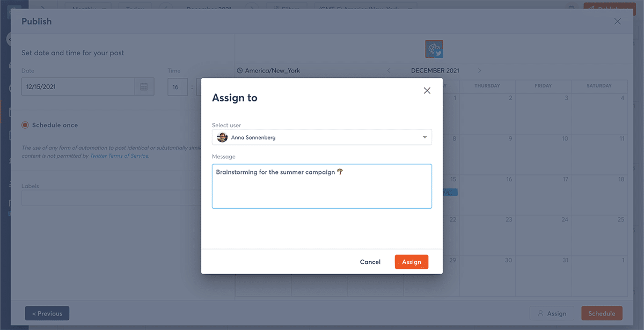Cancel the assignment dialog
The image size is (644, 330).
pos(370,262)
